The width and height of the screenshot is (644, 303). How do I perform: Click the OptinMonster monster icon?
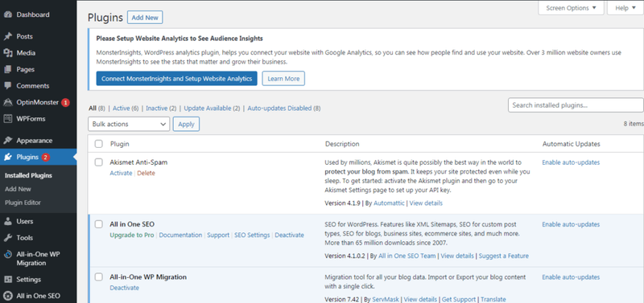[8, 103]
